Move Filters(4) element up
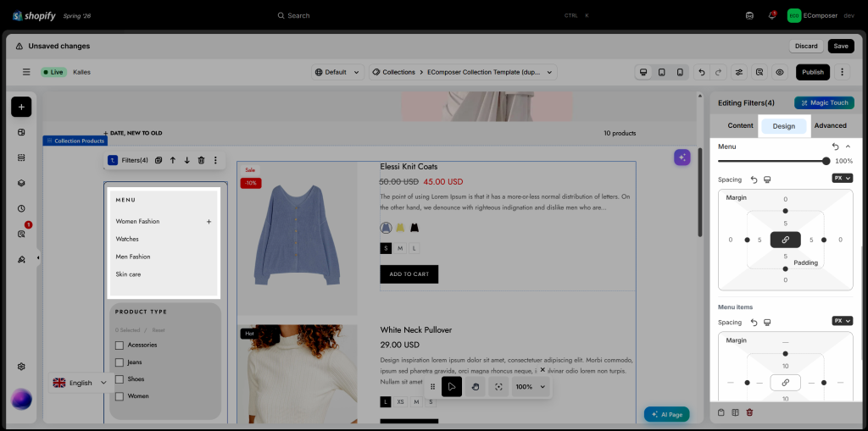Viewport: 868px width, 431px height. [173, 160]
